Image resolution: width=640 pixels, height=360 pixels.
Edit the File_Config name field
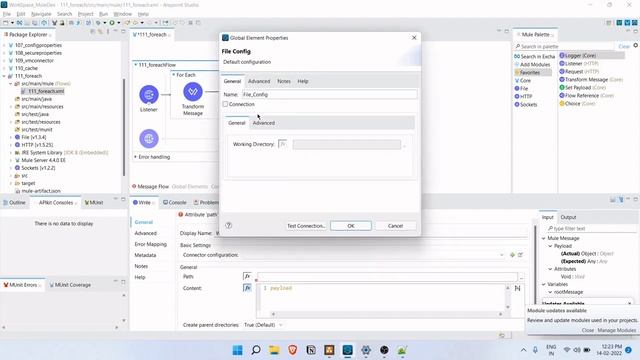[x=329, y=94]
